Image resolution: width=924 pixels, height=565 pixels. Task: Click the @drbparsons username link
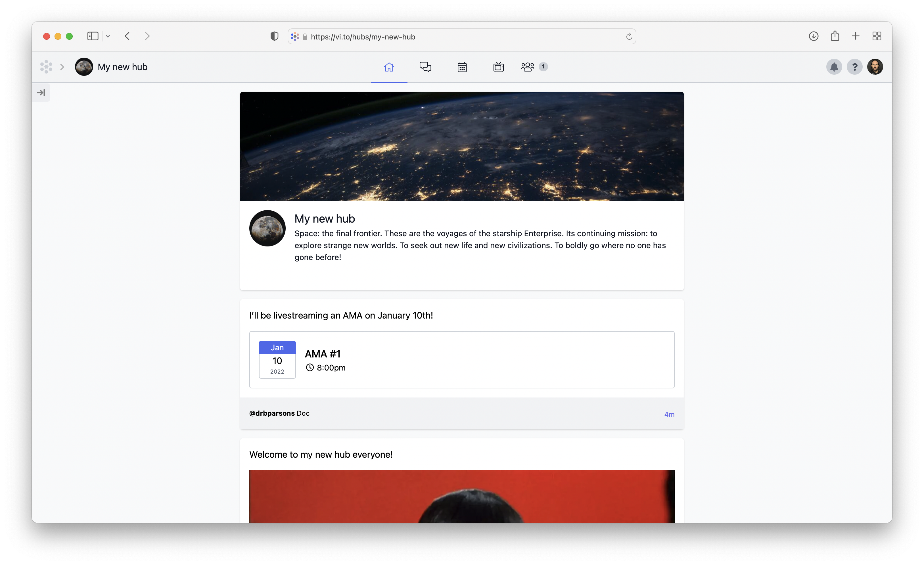coord(272,413)
